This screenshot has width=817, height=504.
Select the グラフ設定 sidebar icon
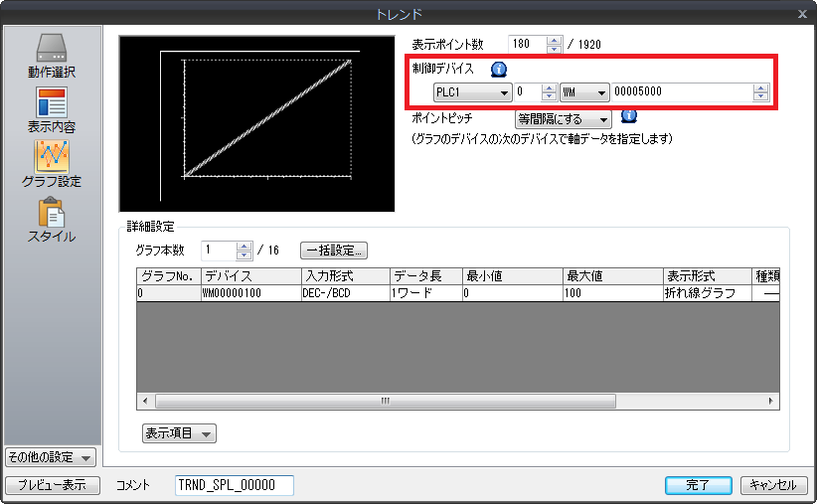click(51, 164)
